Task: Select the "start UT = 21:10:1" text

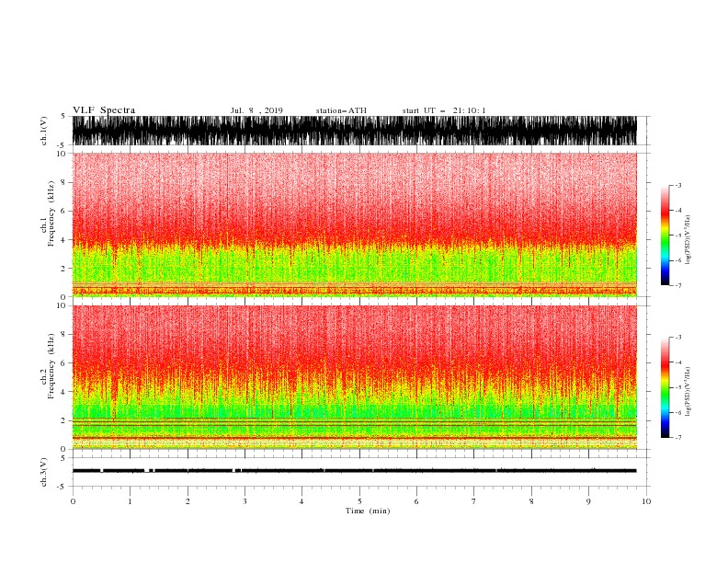Action: tap(444, 110)
